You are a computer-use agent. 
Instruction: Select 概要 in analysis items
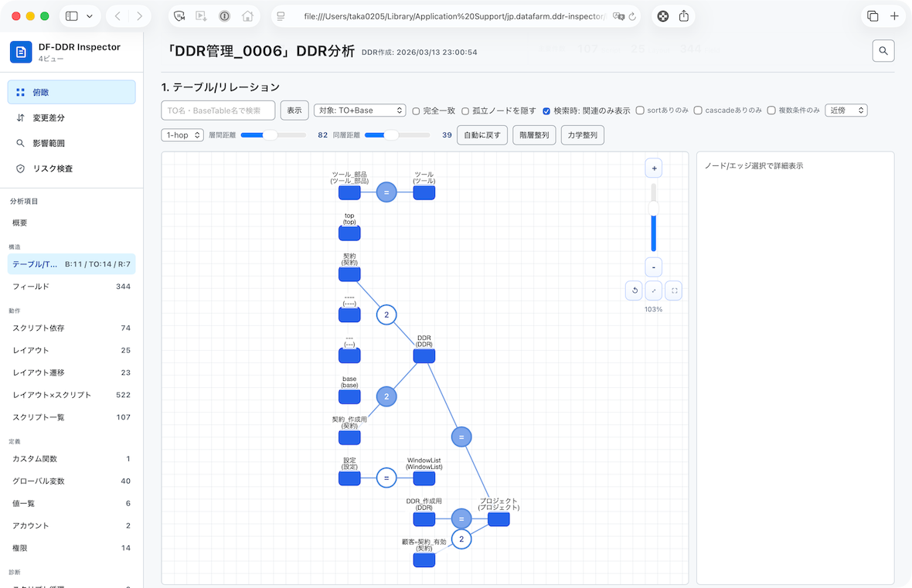coord(72,223)
